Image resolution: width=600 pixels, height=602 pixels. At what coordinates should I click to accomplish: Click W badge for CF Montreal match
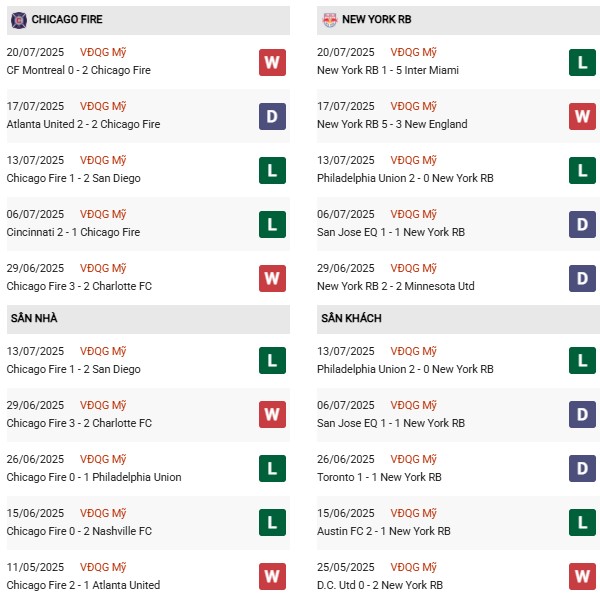click(x=272, y=63)
